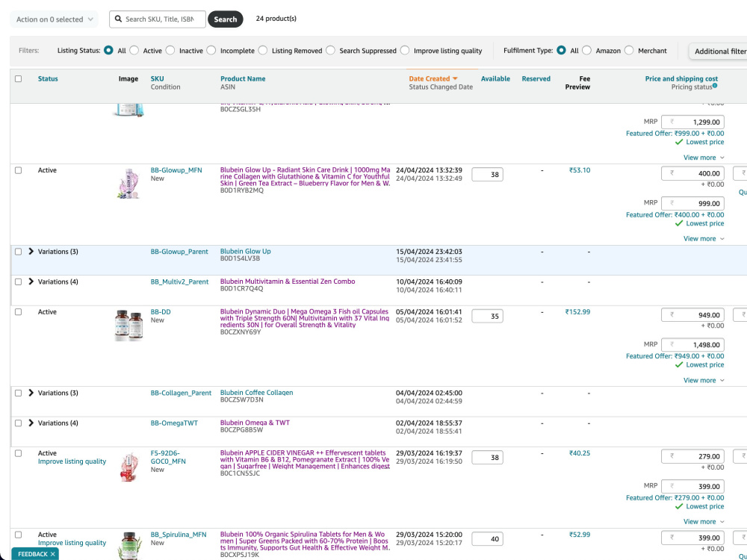The width and height of the screenshot is (747, 560).
Task: Tick checkbox for BB_Spirulina_MFN row
Action: [18, 535]
